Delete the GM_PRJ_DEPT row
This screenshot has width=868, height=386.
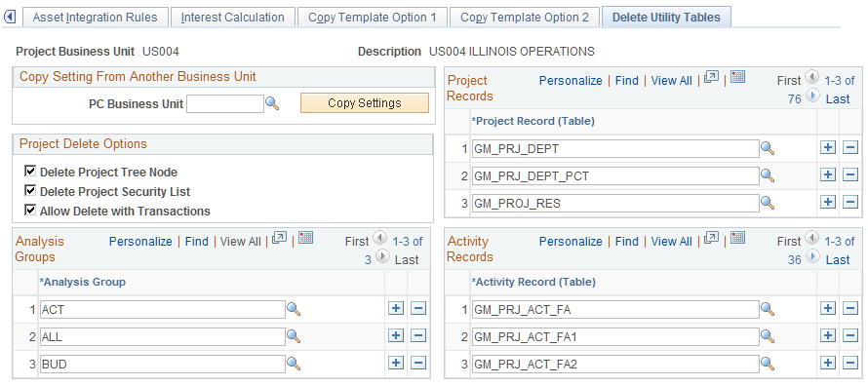[x=849, y=147]
